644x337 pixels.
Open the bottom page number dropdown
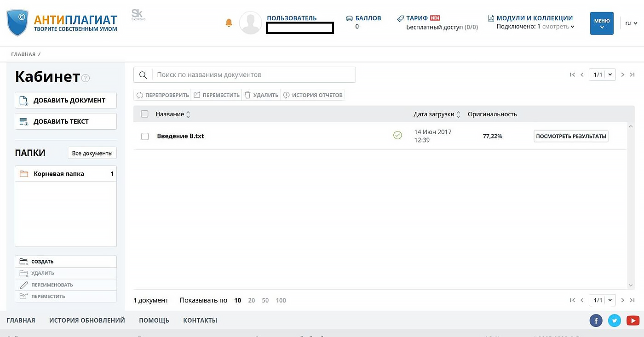602,300
